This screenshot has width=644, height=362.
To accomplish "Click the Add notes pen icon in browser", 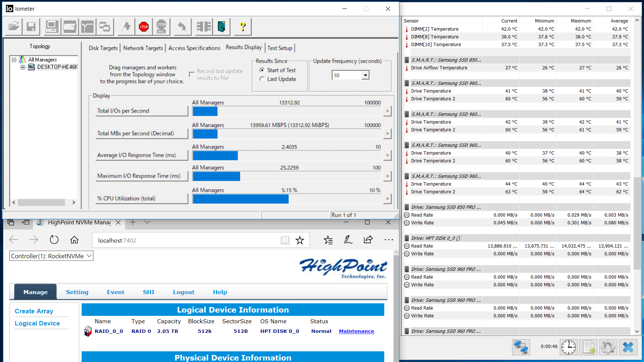I will pos(348,240).
